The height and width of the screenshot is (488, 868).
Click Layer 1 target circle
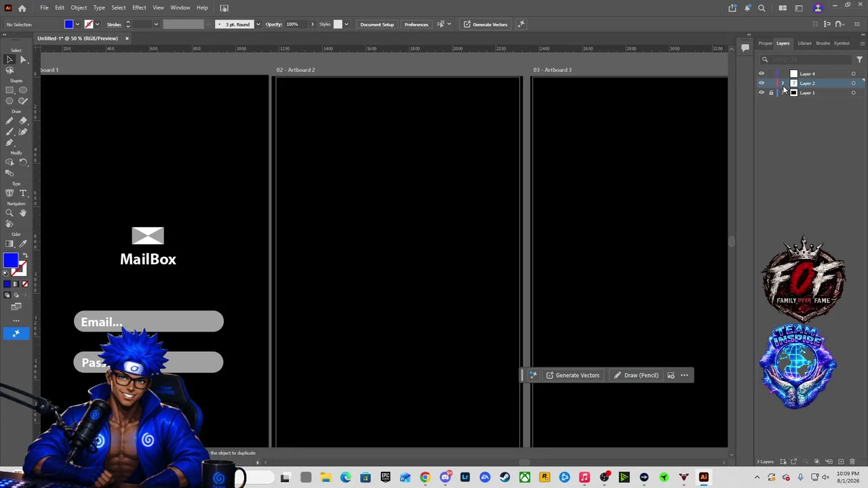click(853, 93)
